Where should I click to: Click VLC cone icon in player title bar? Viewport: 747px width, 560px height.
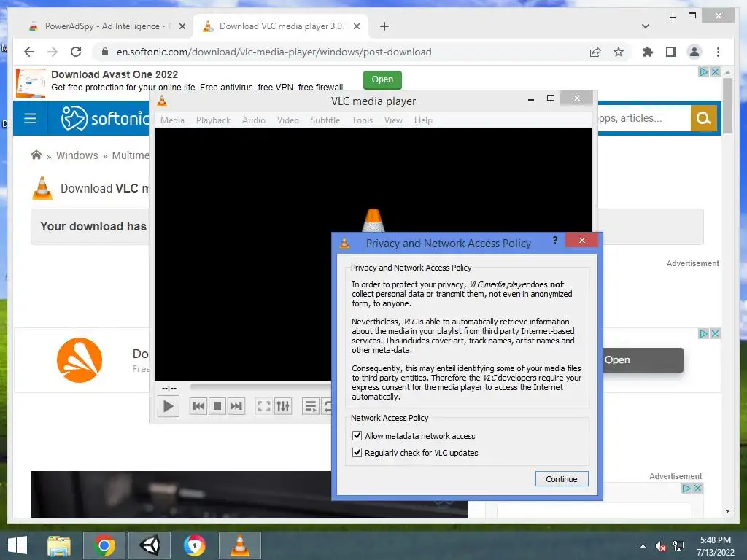(x=162, y=101)
